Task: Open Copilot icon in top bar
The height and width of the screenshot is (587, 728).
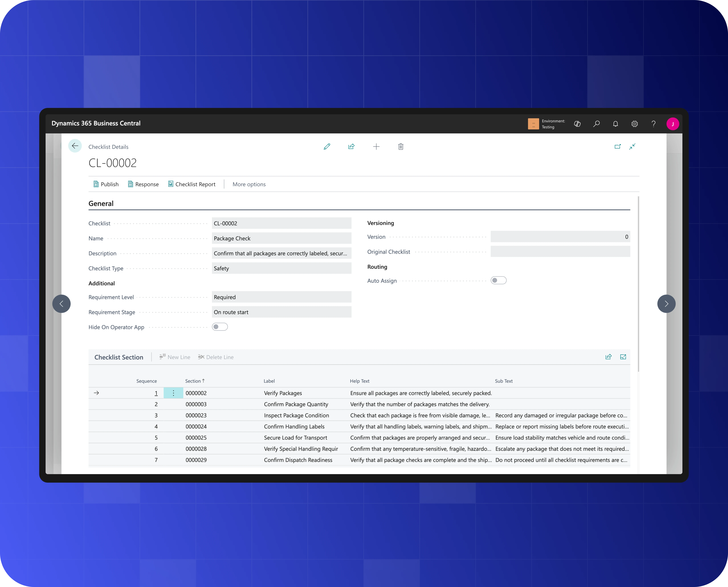Action: coord(577,124)
